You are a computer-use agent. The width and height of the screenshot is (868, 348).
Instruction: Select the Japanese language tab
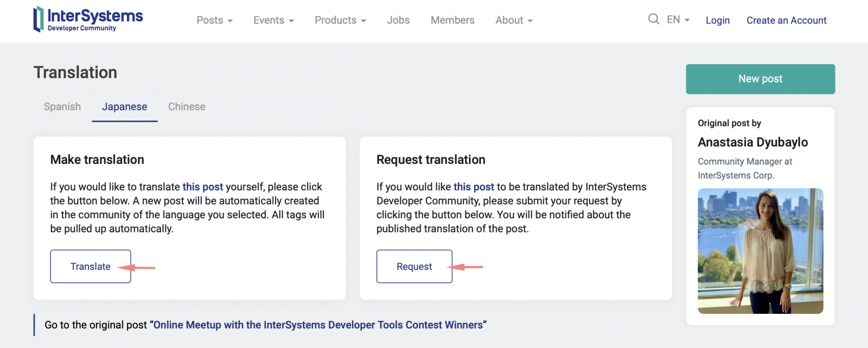pyautogui.click(x=124, y=106)
